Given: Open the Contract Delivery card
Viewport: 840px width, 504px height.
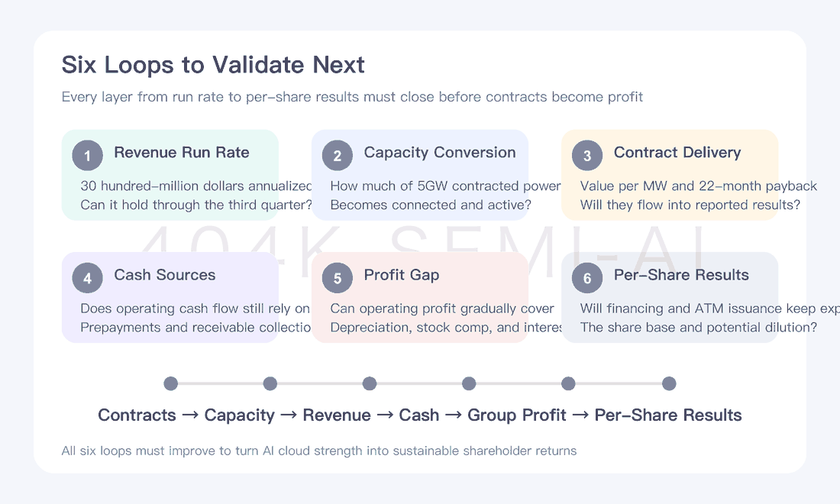Looking at the screenshot, I should tap(670, 175).
